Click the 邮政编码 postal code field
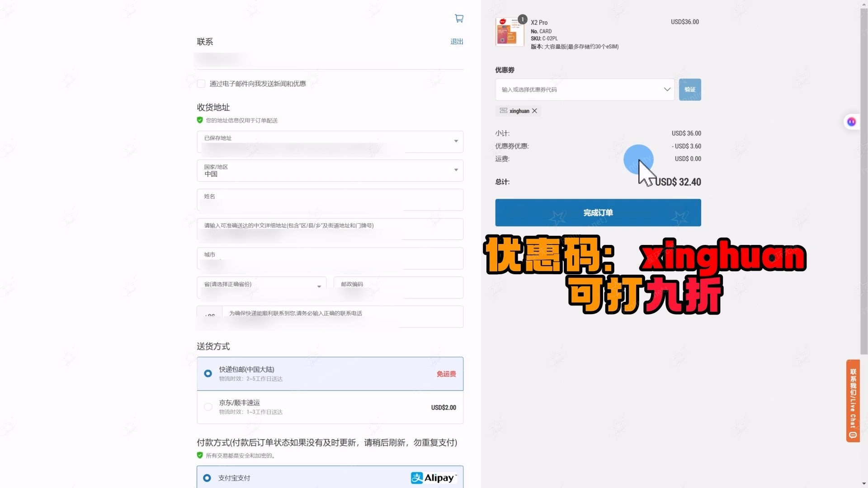The width and height of the screenshot is (868, 488). point(398,287)
